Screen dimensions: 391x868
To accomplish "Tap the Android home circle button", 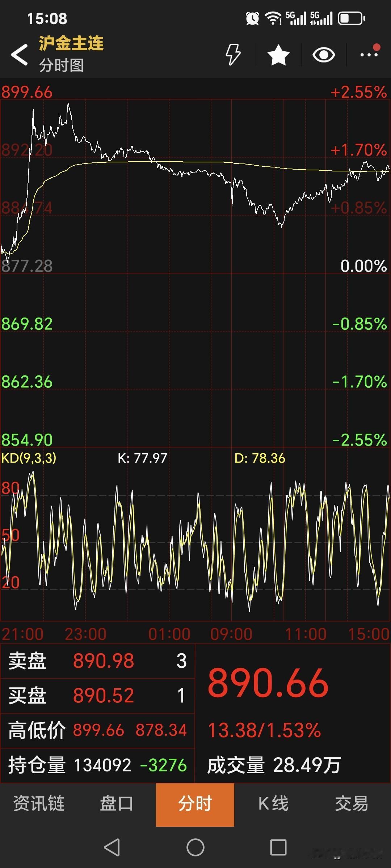I will coord(195,847).
